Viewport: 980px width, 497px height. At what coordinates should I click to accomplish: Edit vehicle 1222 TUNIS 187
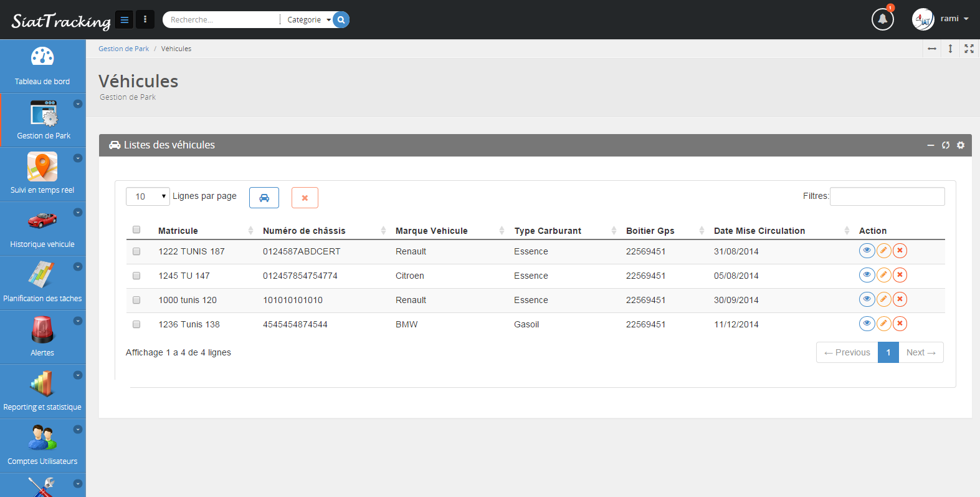tap(883, 251)
